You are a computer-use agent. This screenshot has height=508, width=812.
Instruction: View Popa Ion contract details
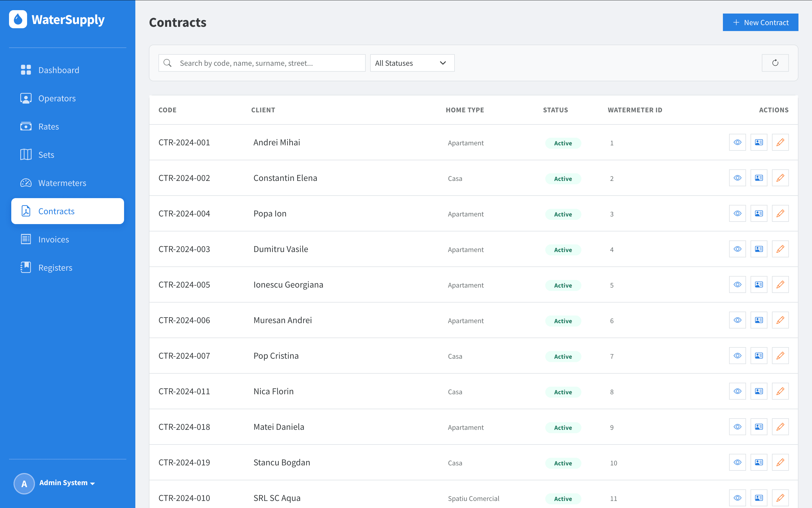(x=737, y=214)
